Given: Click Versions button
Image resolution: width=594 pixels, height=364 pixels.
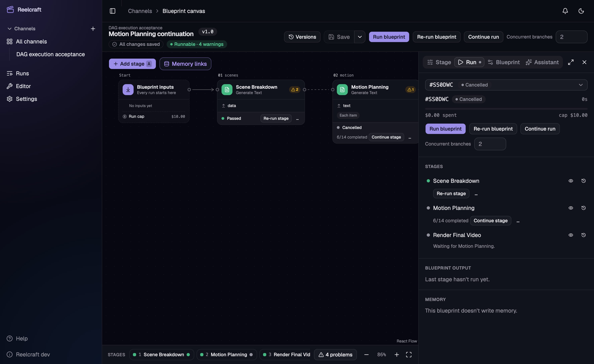Looking at the screenshot, I should click(x=302, y=37).
